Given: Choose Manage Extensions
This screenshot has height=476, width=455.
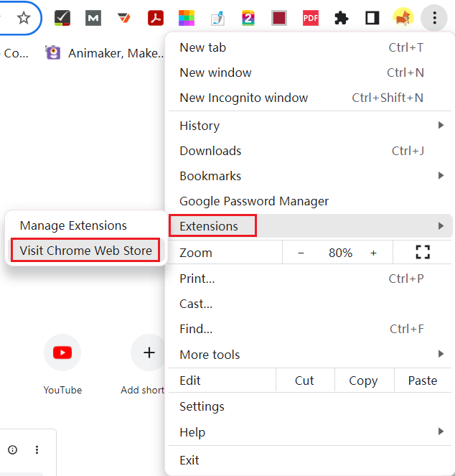Looking at the screenshot, I should click(x=86, y=226).
